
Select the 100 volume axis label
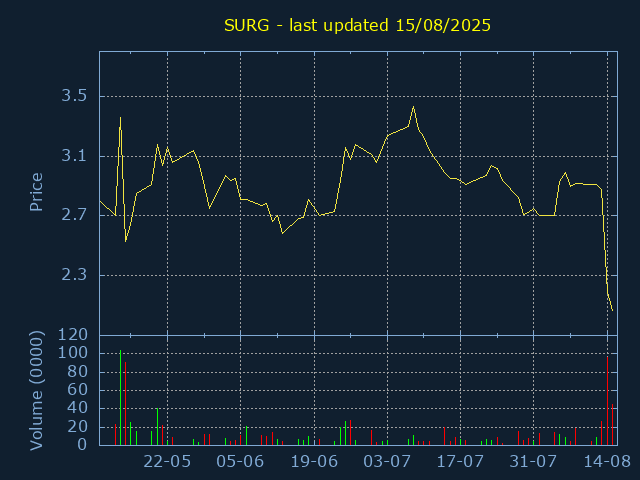pos(73,353)
